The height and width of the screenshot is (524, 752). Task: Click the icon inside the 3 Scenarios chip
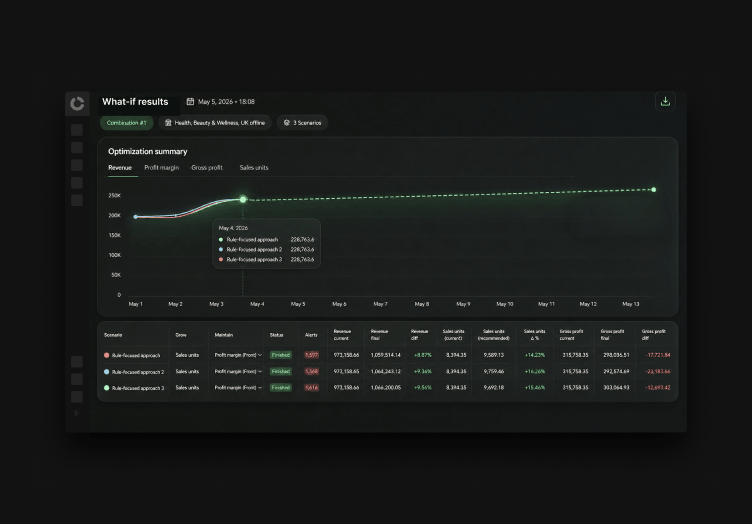pyautogui.click(x=287, y=123)
